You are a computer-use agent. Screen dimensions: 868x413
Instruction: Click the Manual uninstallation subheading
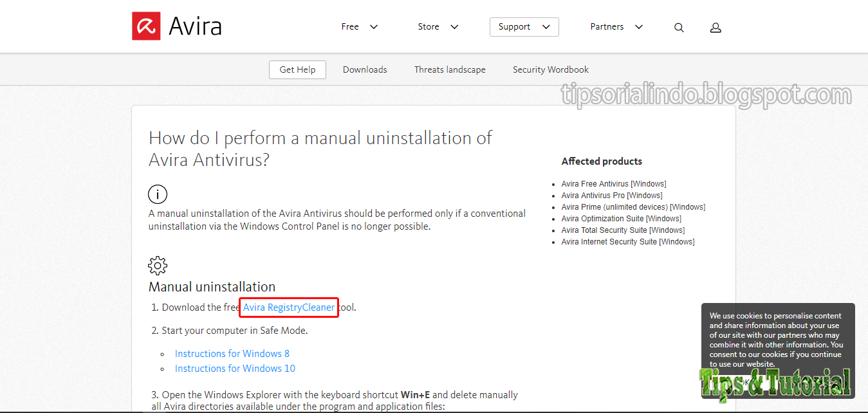(212, 287)
